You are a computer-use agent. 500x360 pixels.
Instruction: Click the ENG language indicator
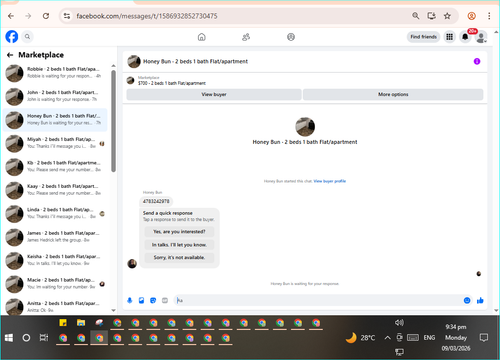pyautogui.click(x=429, y=338)
